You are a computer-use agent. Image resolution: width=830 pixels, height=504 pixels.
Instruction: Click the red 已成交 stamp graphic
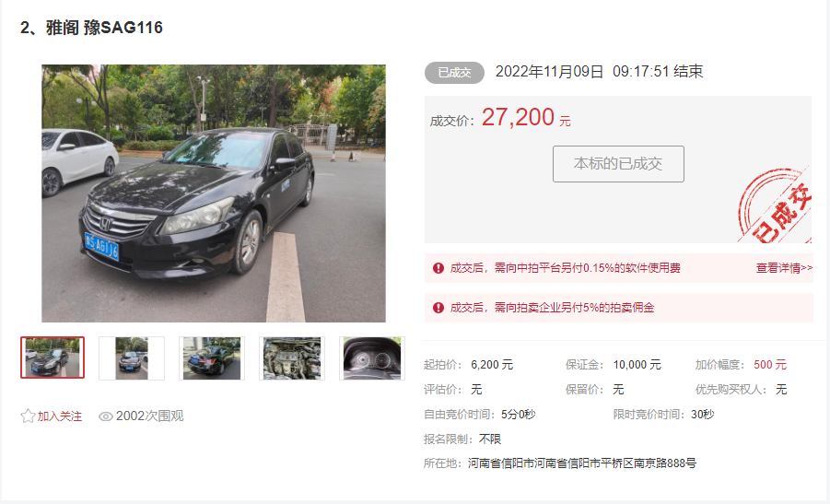pyautogui.click(x=775, y=205)
